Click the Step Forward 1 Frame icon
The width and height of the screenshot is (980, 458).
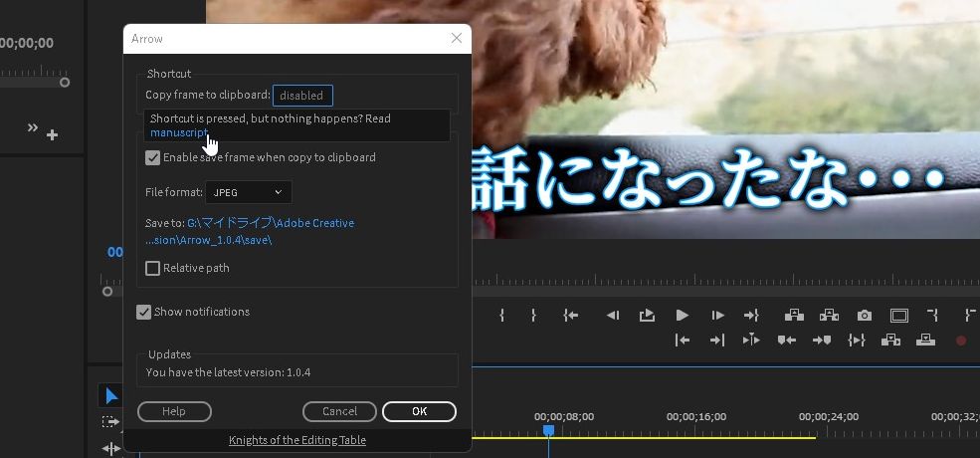point(717,316)
